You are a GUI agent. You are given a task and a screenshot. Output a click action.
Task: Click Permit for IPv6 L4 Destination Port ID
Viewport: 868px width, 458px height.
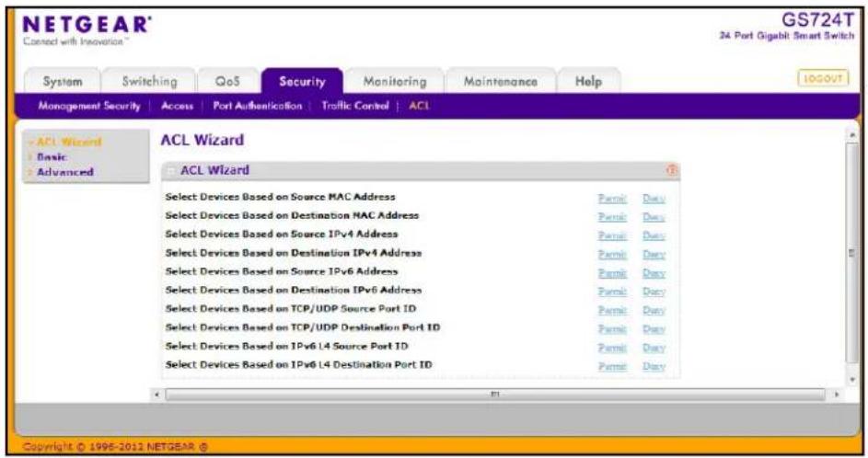click(x=612, y=367)
